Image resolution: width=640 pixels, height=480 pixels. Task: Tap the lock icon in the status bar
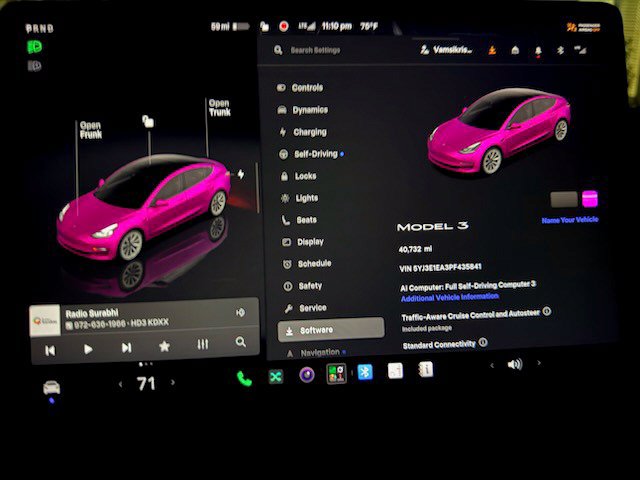pos(264,27)
